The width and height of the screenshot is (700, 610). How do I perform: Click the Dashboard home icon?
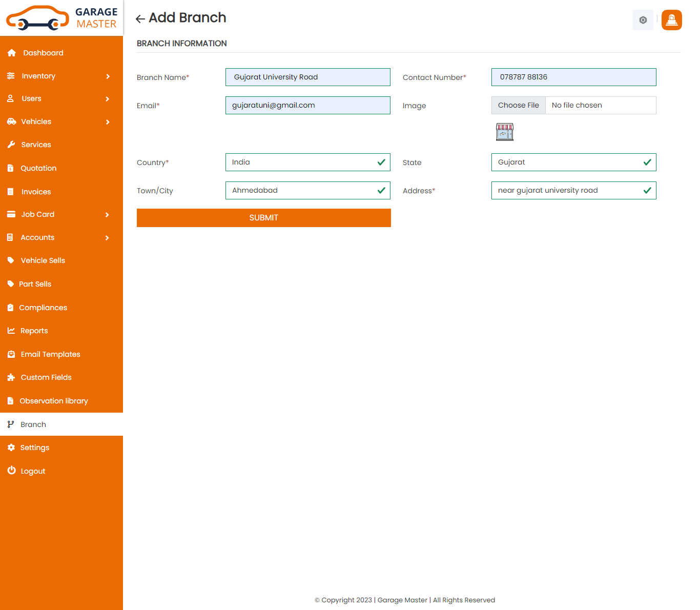click(x=11, y=53)
